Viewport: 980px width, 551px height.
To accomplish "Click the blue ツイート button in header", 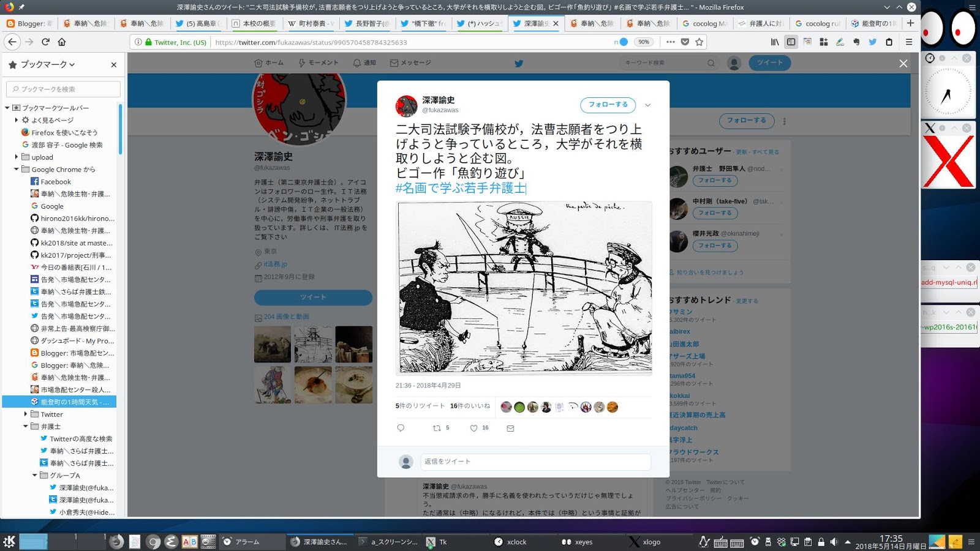I will point(769,62).
